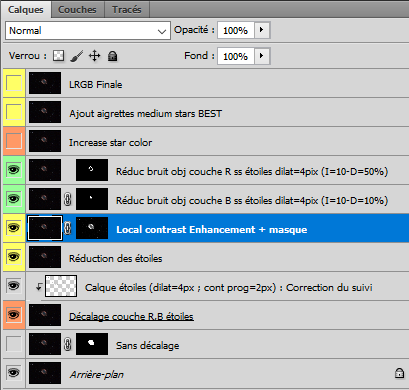
Task: Toggle mask link on Réduc bruit couche B
Action: pos(68,199)
